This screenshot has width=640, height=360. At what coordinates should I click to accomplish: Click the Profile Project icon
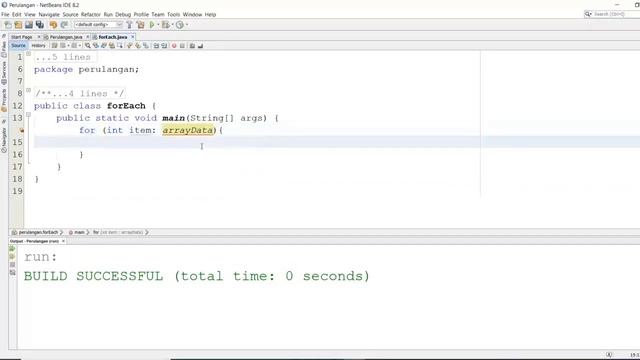180,25
